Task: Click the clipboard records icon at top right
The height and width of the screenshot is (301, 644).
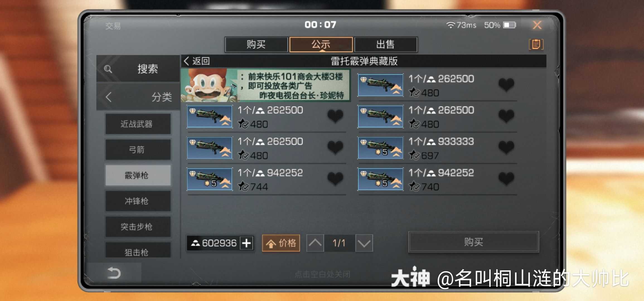Action: [536, 44]
